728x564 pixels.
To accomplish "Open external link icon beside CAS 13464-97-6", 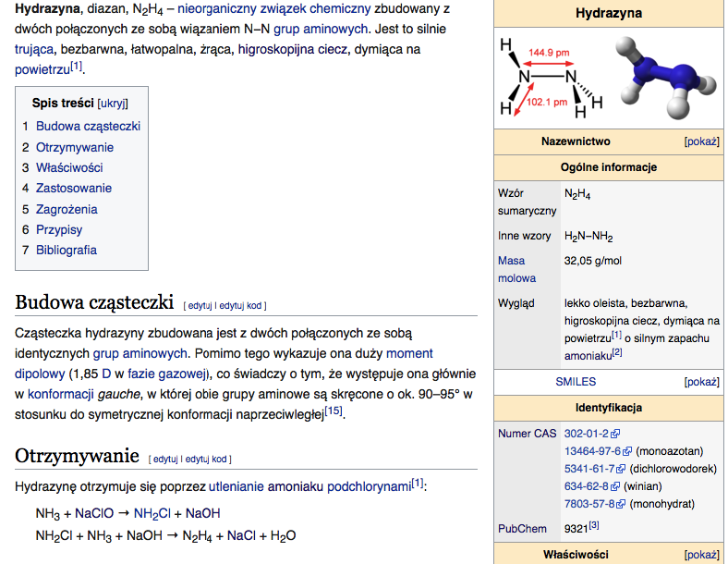I will tap(627, 451).
